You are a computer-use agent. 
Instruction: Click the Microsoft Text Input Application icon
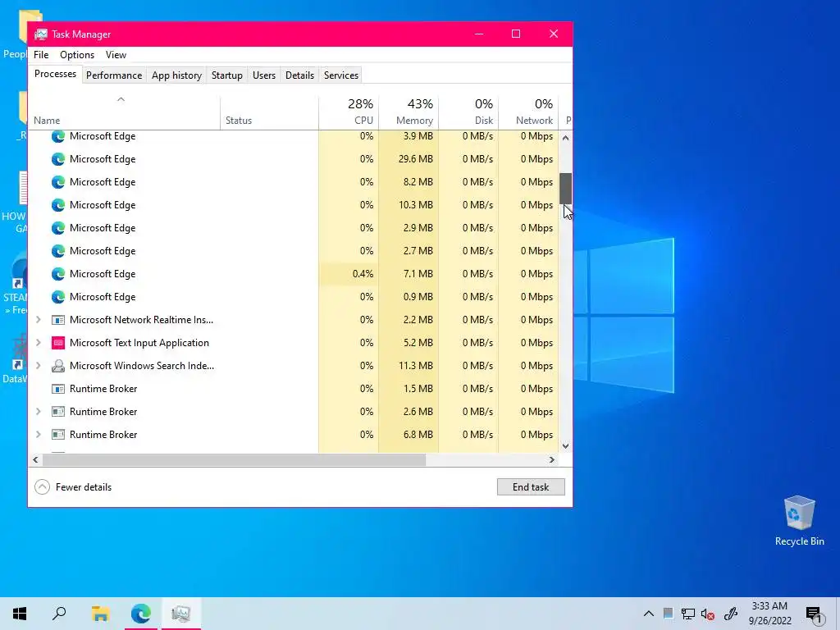coord(58,343)
